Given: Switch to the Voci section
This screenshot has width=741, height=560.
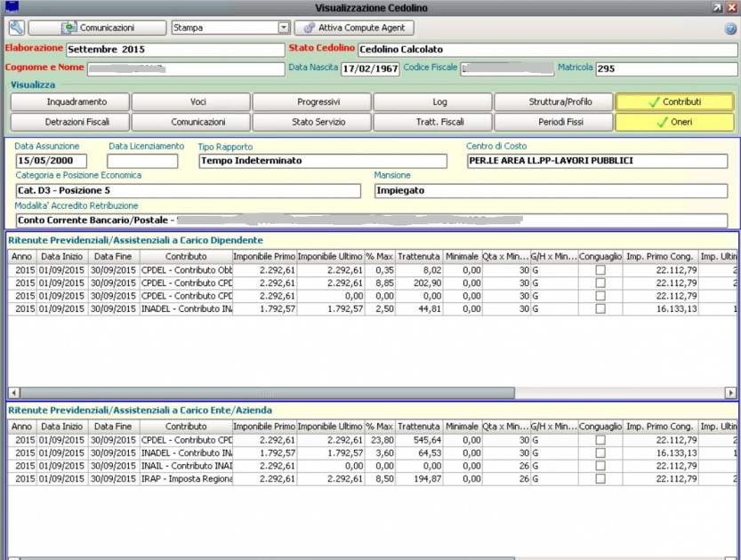Looking at the screenshot, I should point(191,102).
